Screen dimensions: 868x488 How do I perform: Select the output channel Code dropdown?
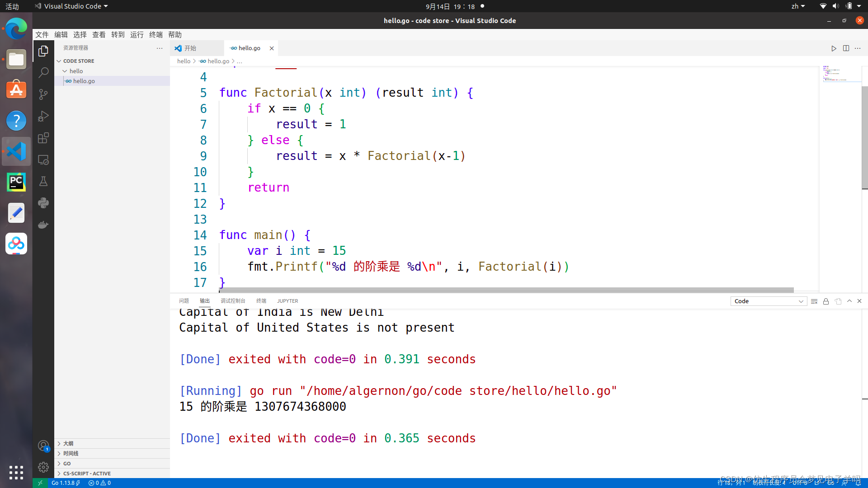[x=769, y=301]
